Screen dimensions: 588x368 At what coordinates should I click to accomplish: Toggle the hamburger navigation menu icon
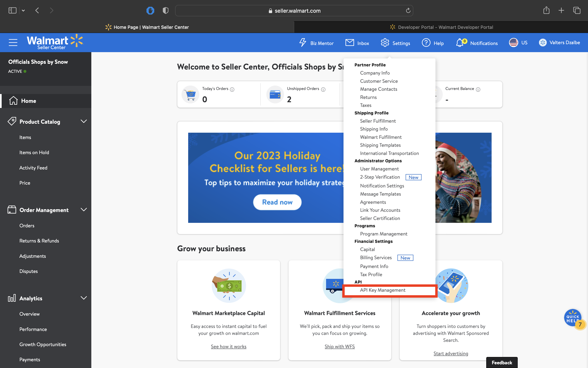tap(13, 42)
